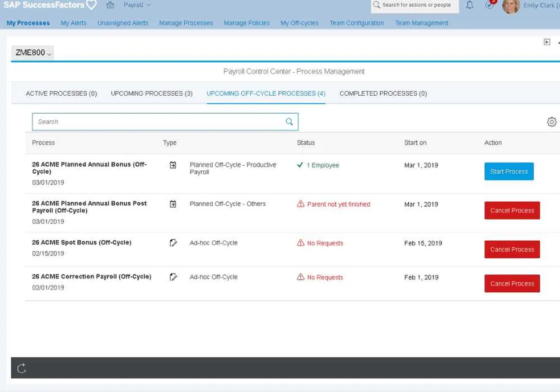Click Feb 15, 2019 start date
This screenshot has height=392, width=560.
click(423, 243)
